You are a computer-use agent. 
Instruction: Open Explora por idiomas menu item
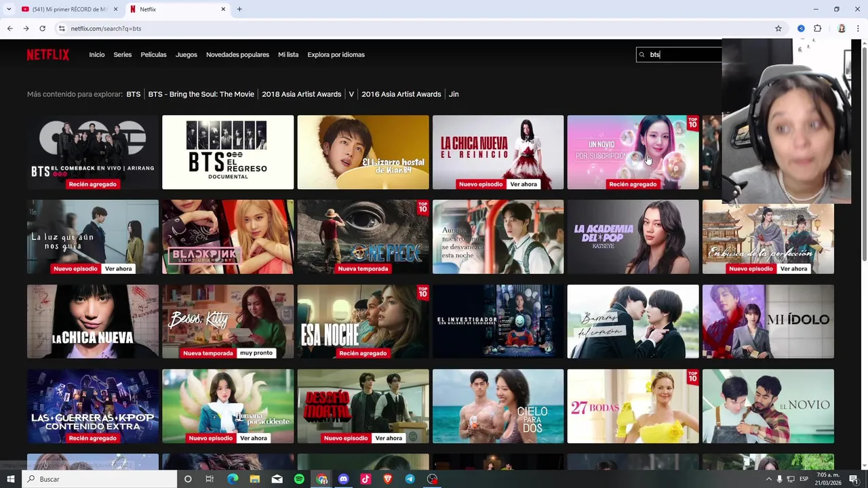336,55
